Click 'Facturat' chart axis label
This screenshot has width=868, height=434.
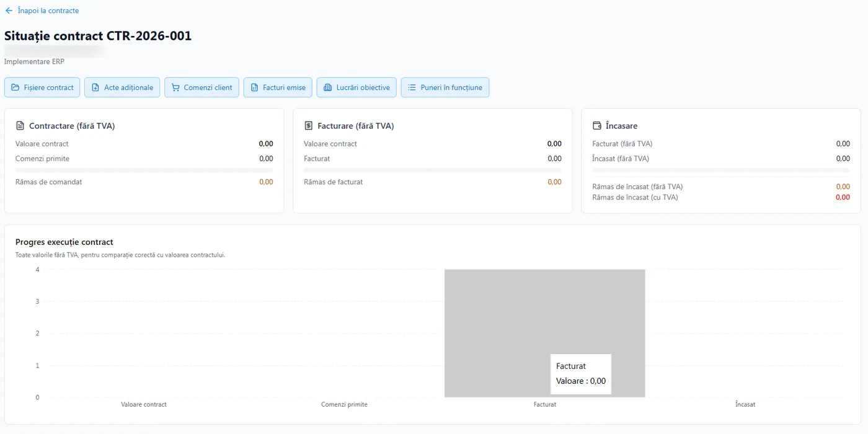[x=545, y=404]
